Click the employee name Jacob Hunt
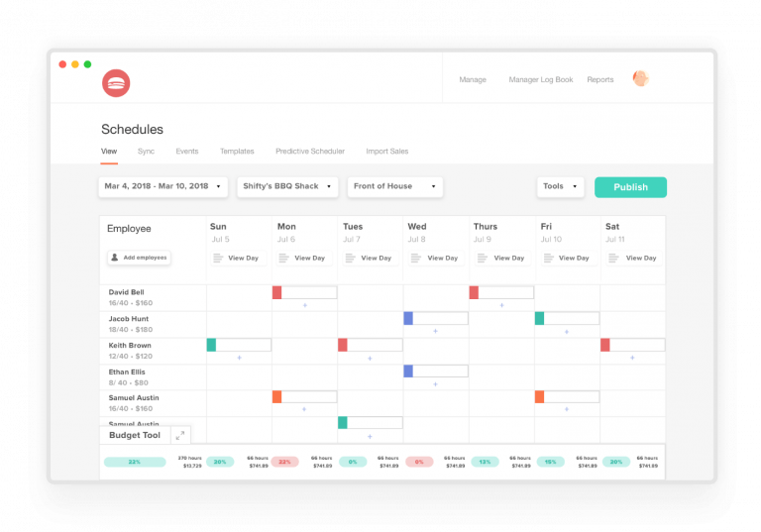761x532 pixels. (129, 319)
